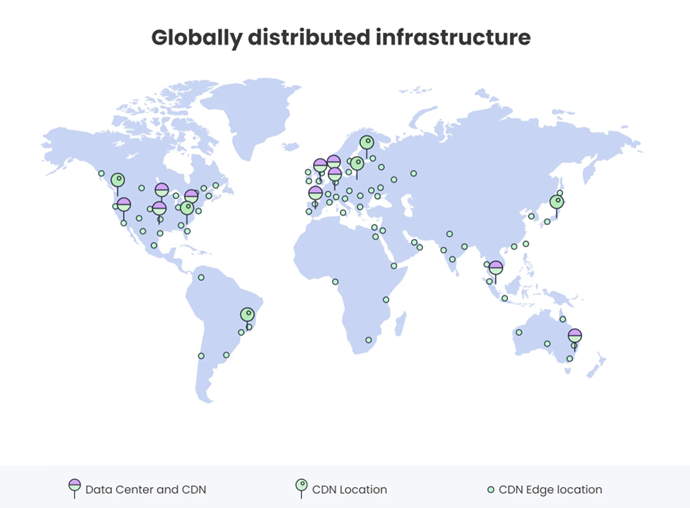Click the CDN Location pin in Finland

click(367, 143)
